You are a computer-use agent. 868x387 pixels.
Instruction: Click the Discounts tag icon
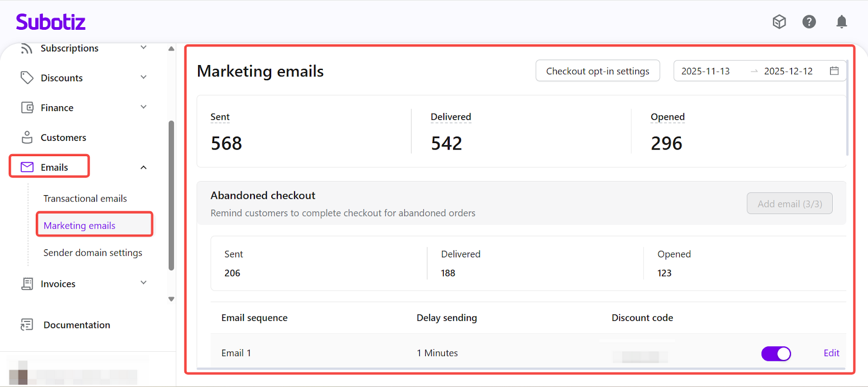(27, 78)
